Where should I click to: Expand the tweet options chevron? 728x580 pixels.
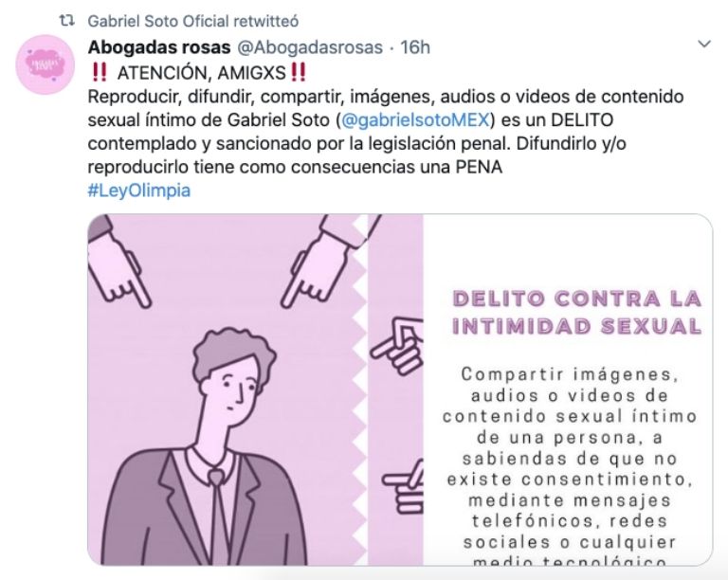704,45
